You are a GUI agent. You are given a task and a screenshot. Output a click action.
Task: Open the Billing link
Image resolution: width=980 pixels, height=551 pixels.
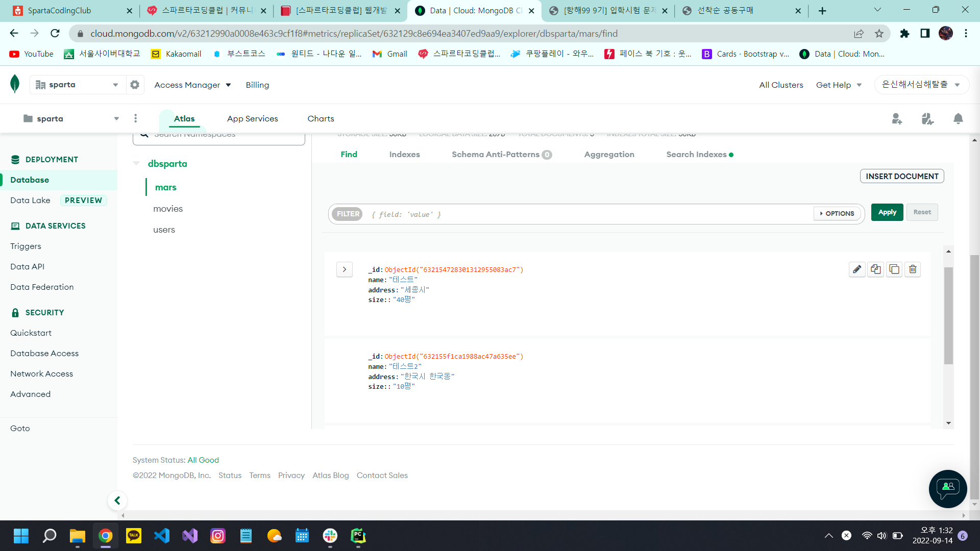pyautogui.click(x=257, y=85)
